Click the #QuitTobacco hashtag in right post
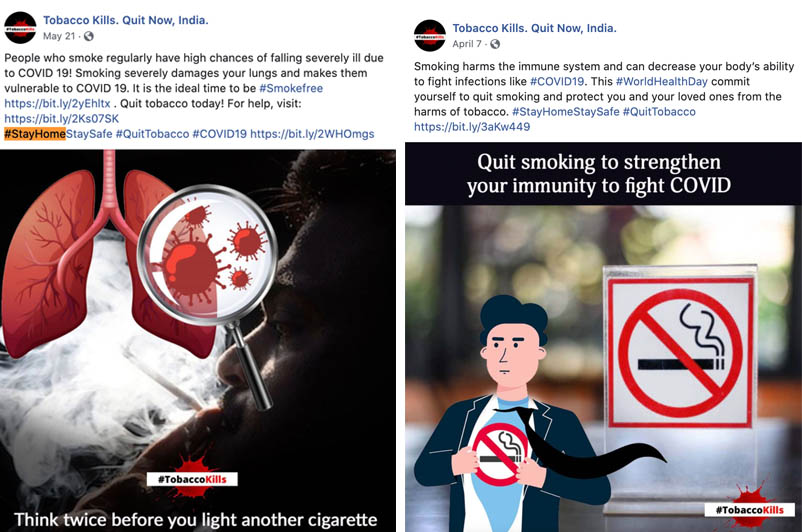 659,112
